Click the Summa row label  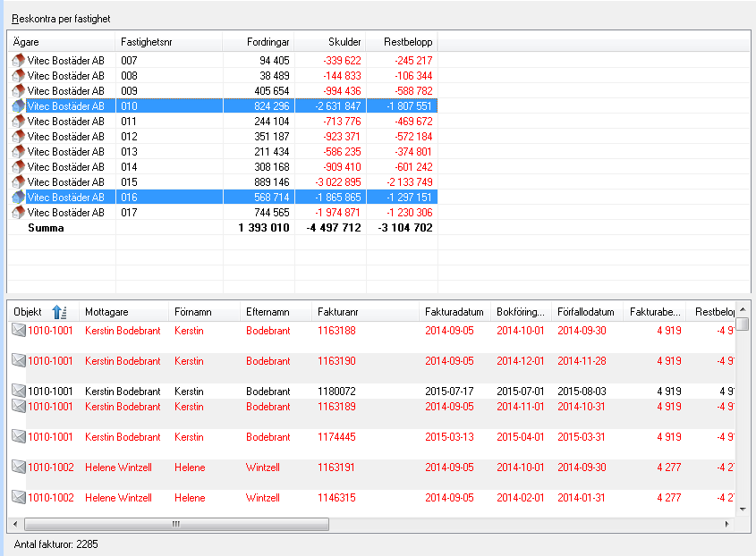[46, 227]
